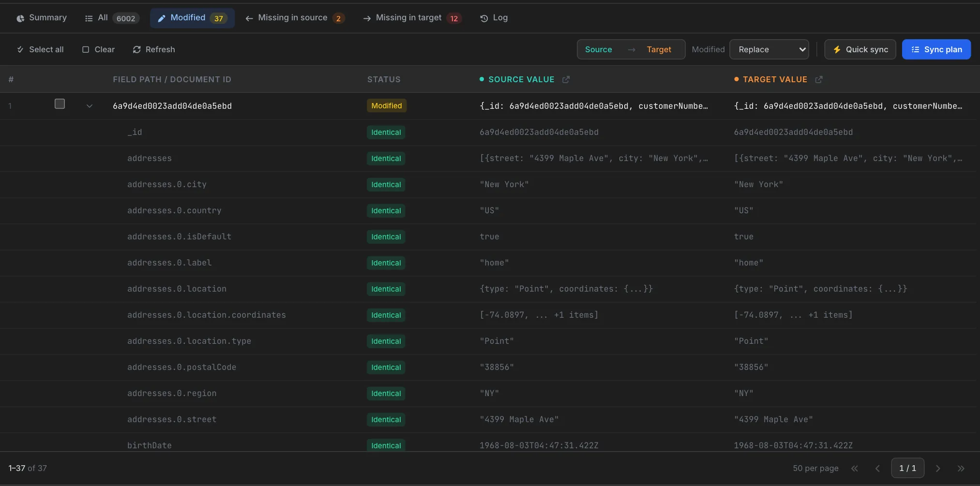Screen dimensions: 980x486
Task: Select the addresses.0.isDefault field path
Action: [179, 236]
